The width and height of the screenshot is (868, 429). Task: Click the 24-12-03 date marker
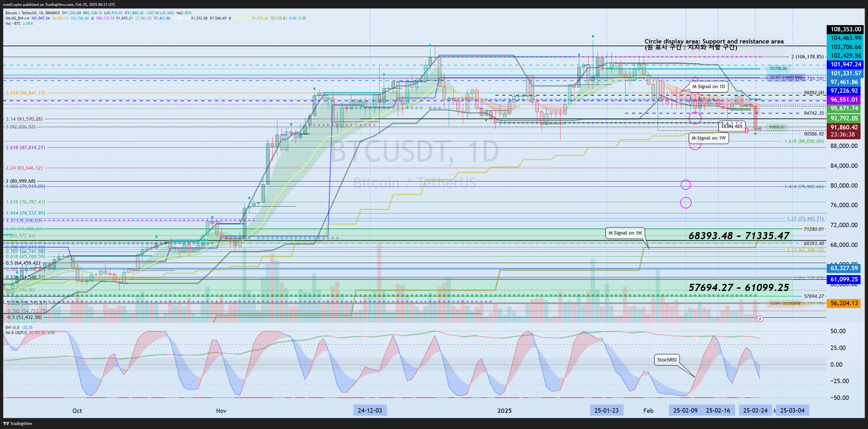click(x=370, y=410)
